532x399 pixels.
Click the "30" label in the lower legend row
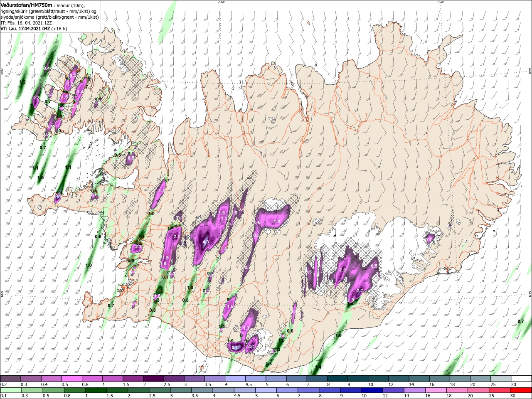512,396
